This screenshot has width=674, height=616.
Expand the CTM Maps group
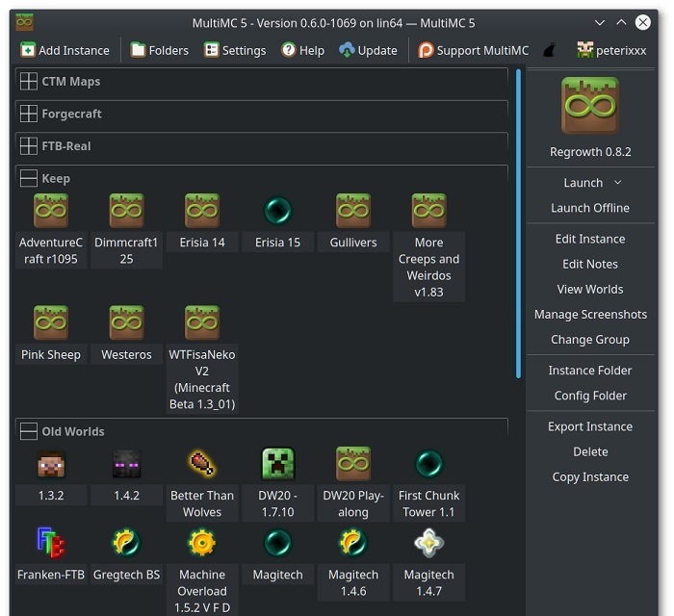tap(29, 81)
